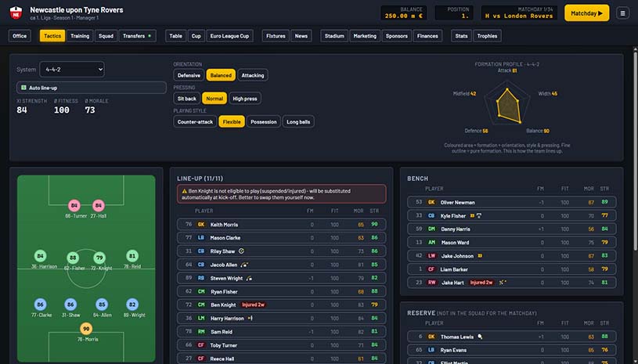The height and width of the screenshot is (364, 638).
Task: Select Clarke's marker on the pitch
Action: click(x=40, y=305)
